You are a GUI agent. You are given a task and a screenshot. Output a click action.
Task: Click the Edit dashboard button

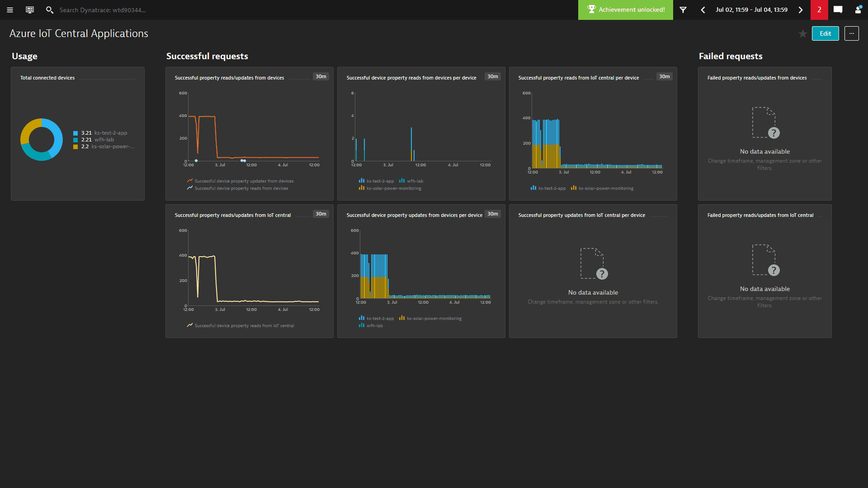pyautogui.click(x=825, y=33)
